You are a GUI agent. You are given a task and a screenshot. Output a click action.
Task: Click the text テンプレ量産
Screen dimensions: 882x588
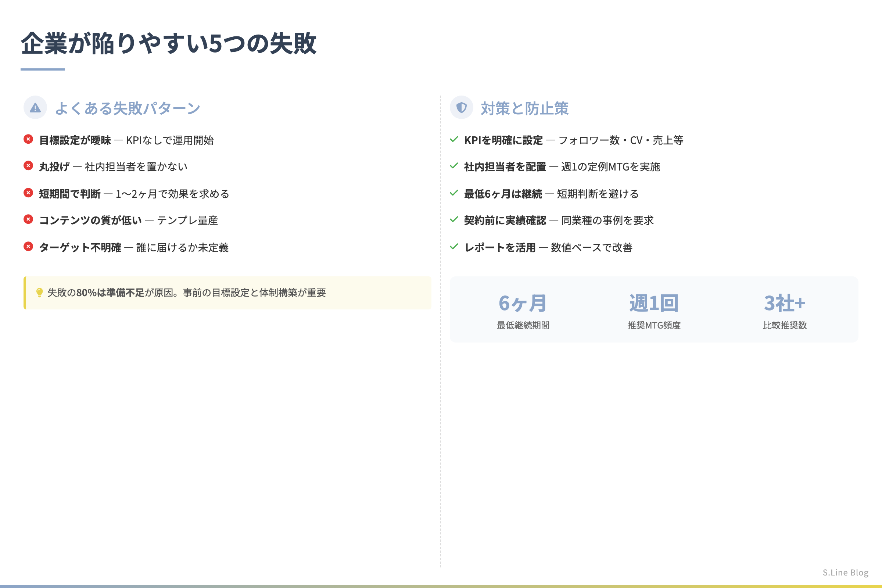(187, 220)
